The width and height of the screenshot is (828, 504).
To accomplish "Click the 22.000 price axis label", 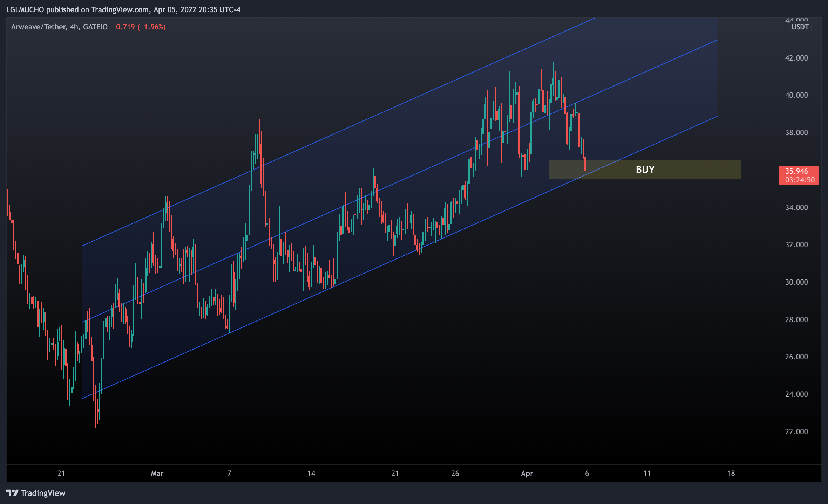I will click(796, 431).
